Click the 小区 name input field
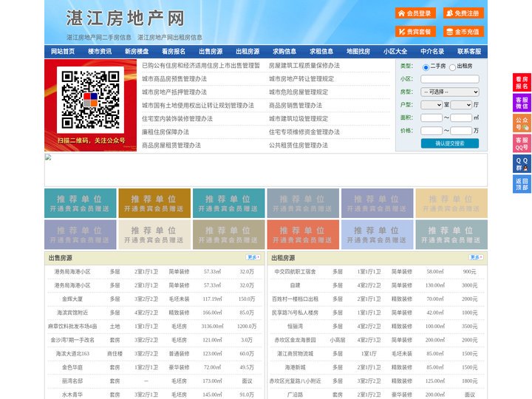The width and height of the screenshot is (532, 399). pos(450,79)
